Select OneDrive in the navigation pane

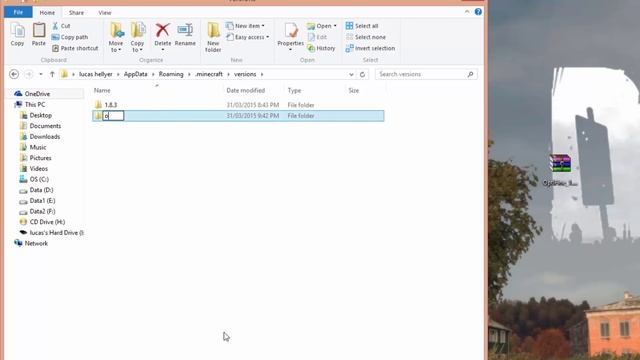coord(37,94)
